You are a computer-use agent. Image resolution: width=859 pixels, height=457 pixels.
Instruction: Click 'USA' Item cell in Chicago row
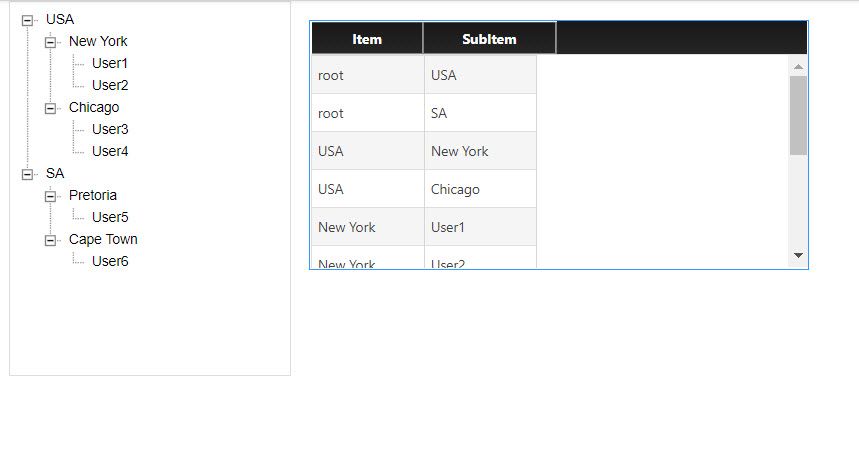(x=368, y=188)
